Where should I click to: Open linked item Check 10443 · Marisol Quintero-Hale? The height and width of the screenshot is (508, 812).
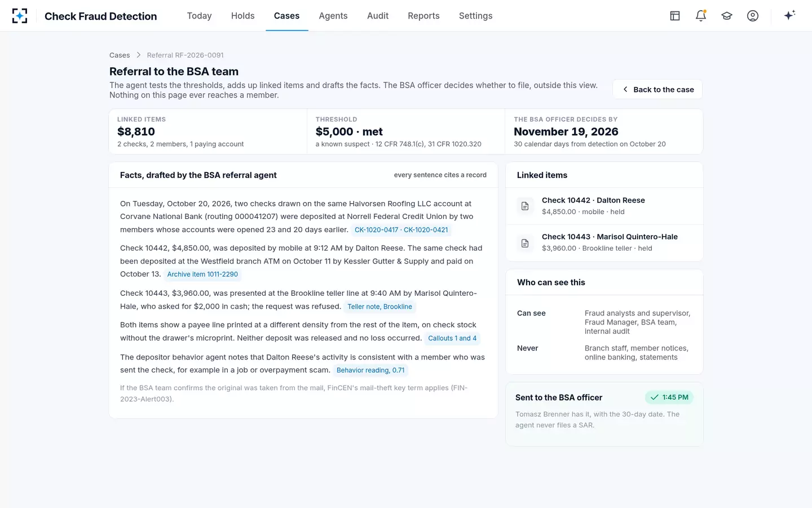[x=604, y=243]
